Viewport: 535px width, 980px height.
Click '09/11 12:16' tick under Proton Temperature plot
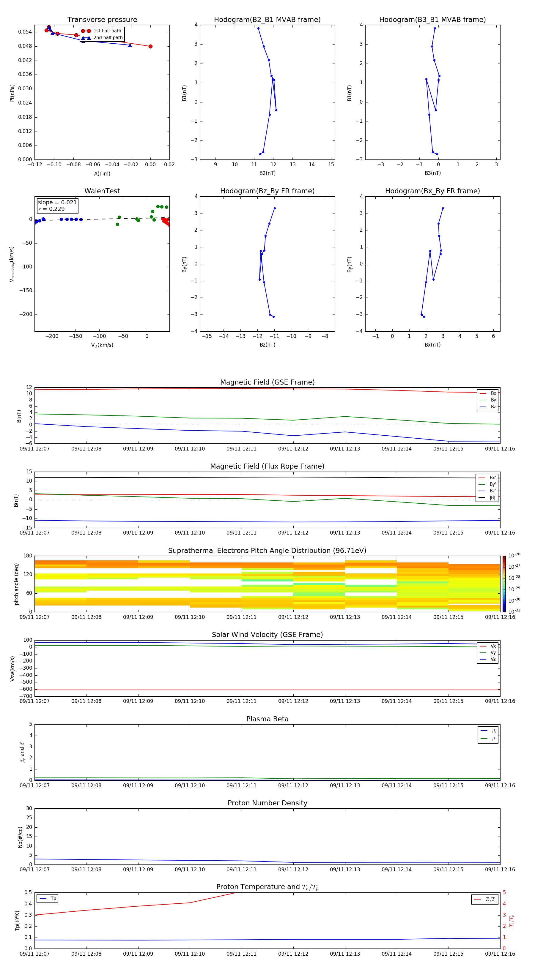point(500,954)
